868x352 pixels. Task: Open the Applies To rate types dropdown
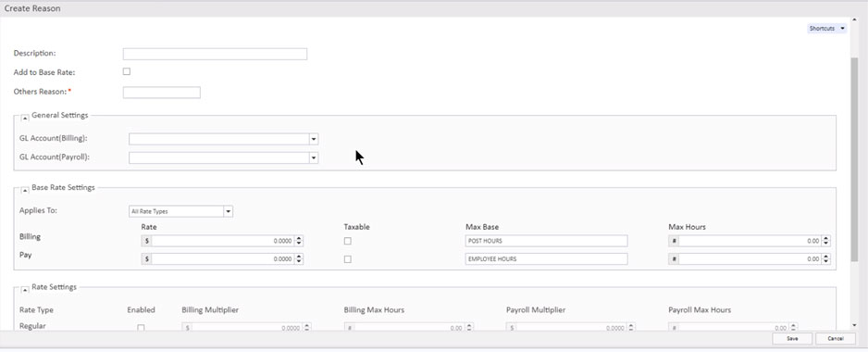click(228, 211)
